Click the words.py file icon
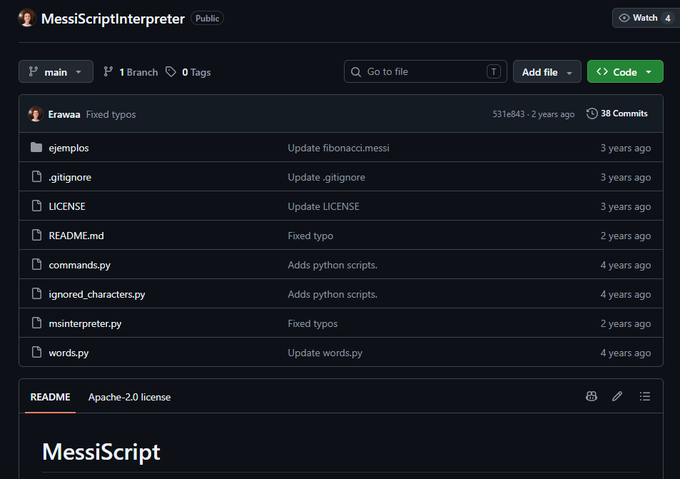680x479 pixels. click(36, 352)
